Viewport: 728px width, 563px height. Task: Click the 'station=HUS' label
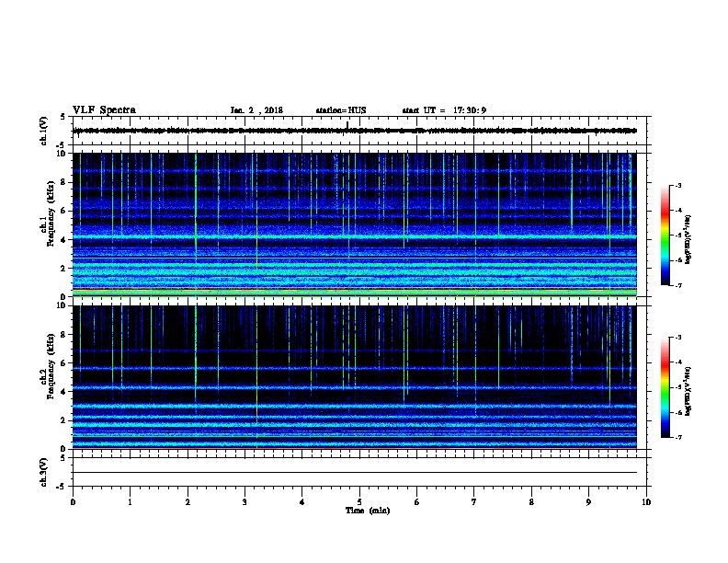coord(341,110)
